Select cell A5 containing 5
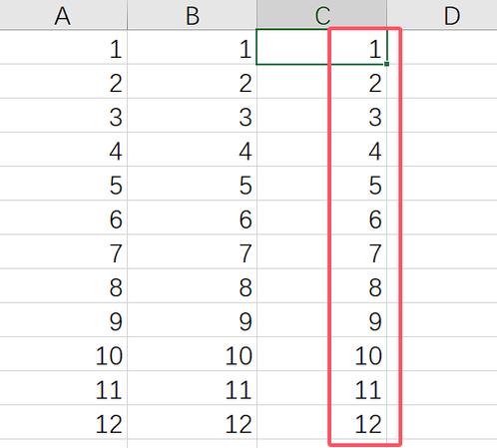This screenshot has width=497, height=448. tap(63, 184)
